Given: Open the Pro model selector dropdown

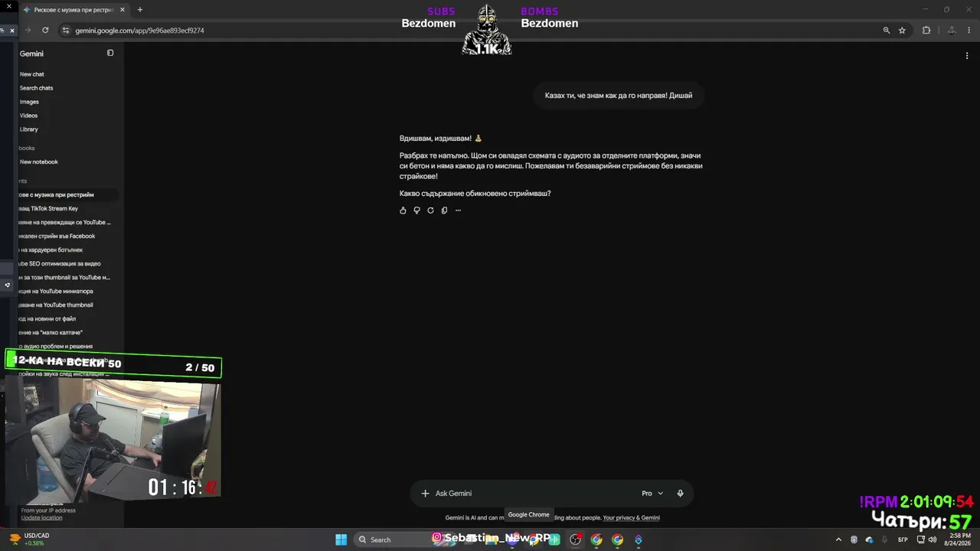Looking at the screenshot, I should [652, 494].
